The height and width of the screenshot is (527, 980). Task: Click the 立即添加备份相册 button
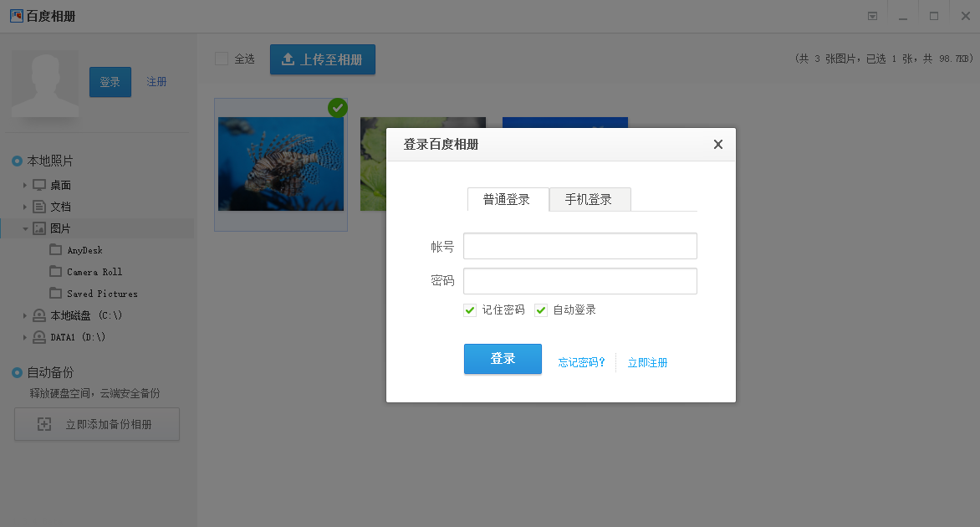click(97, 424)
